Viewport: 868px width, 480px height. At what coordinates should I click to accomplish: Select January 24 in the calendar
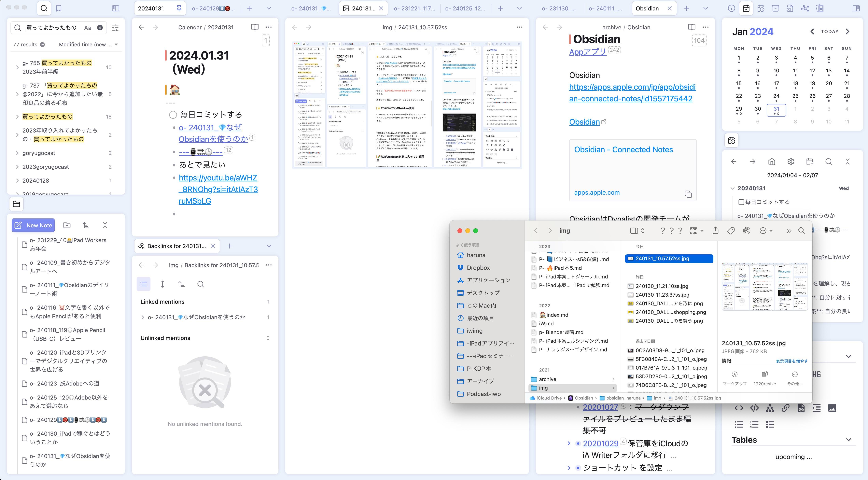[776, 96]
